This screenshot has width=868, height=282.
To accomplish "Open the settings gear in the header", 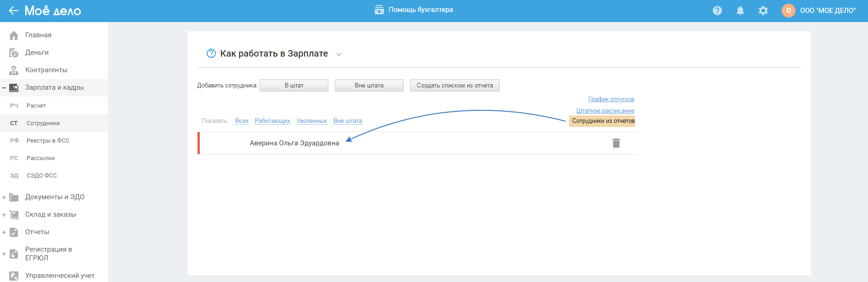I will point(763,11).
